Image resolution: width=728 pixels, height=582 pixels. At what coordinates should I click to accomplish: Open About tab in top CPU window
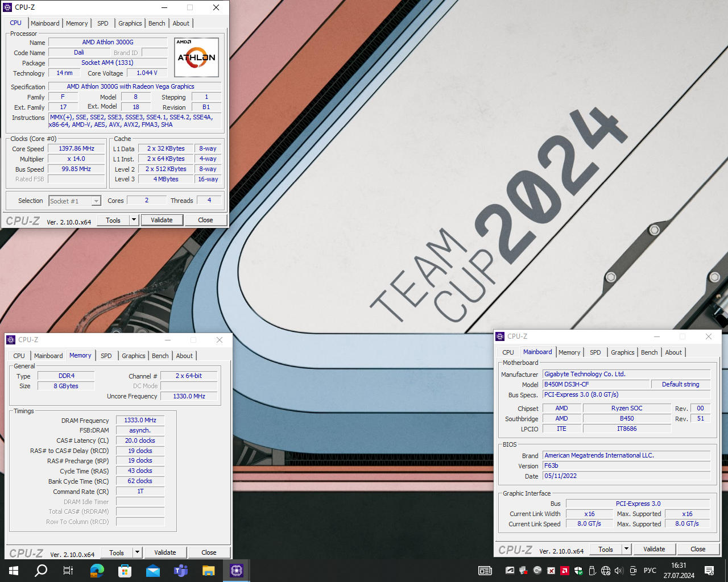181,23
